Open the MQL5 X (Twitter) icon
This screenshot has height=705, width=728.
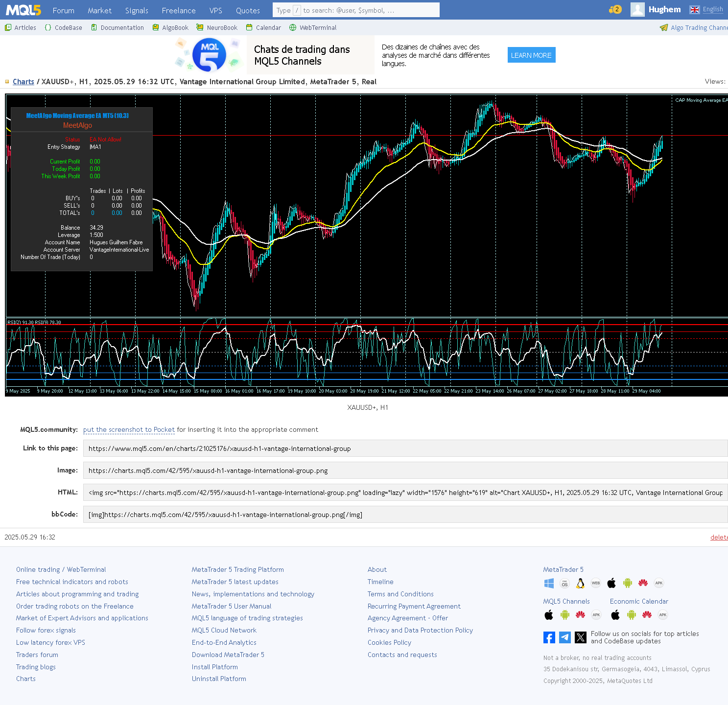pos(581,637)
